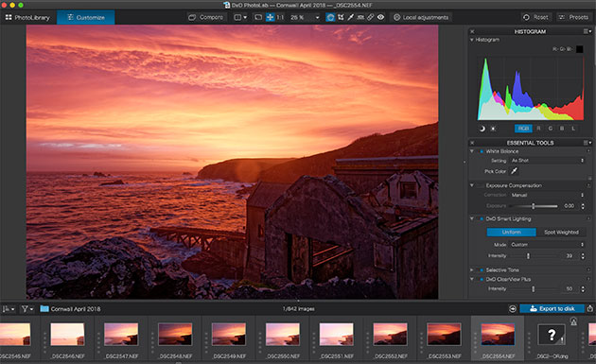Select the blue pan/move tool icon
The width and height of the screenshot is (596, 364).
[x=270, y=17]
